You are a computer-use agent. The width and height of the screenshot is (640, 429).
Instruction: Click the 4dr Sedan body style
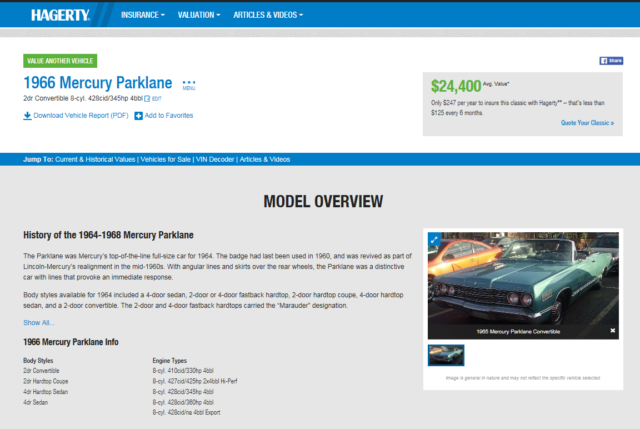click(x=36, y=402)
